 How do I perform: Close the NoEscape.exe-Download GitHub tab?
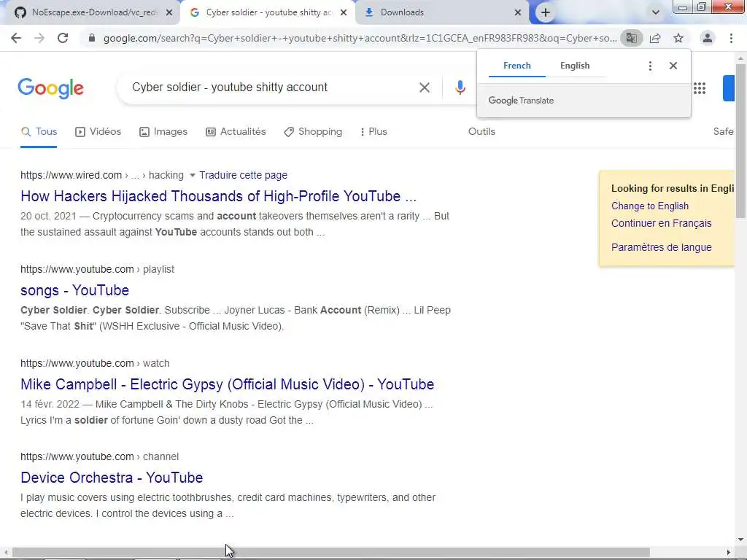(x=169, y=12)
